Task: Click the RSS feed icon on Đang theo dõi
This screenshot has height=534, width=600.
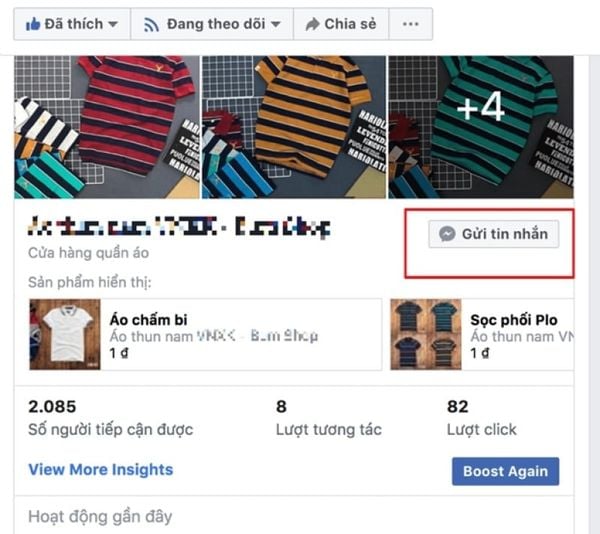Action: coord(151,25)
